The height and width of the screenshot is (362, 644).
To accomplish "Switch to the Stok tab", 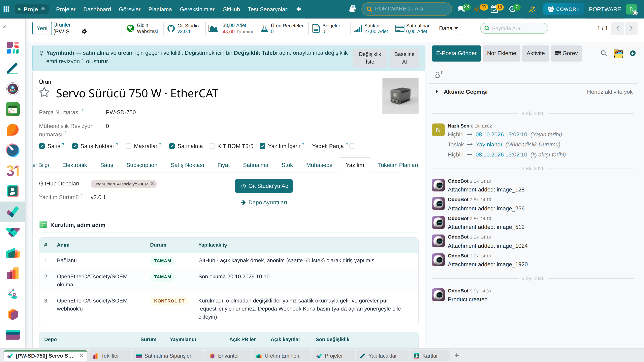I will (287, 165).
